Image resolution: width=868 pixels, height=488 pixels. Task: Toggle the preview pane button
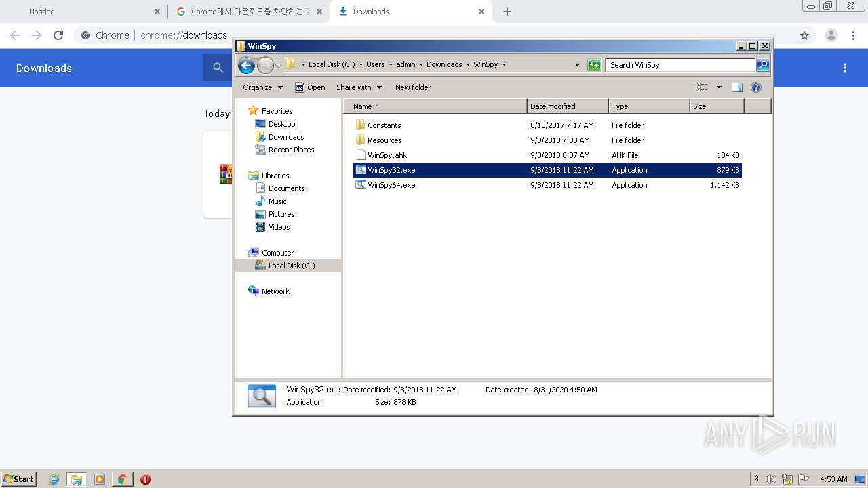[x=737, y=87]
